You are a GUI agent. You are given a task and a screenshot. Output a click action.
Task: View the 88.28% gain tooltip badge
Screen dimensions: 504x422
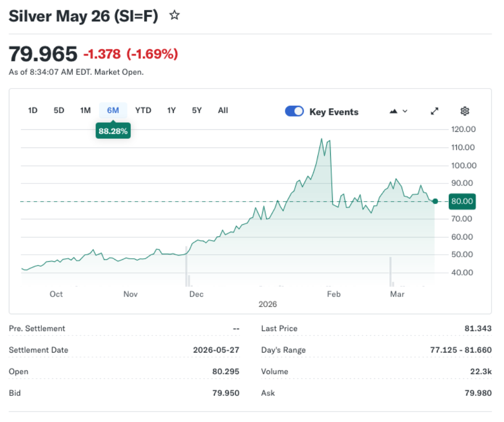113,131
